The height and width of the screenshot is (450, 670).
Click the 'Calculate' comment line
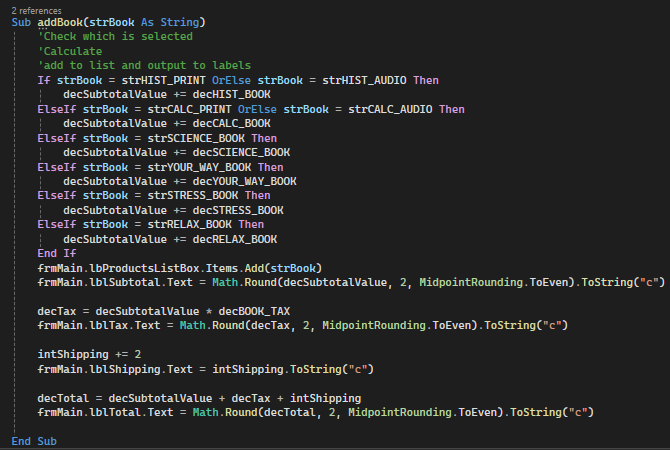point(70,51)
